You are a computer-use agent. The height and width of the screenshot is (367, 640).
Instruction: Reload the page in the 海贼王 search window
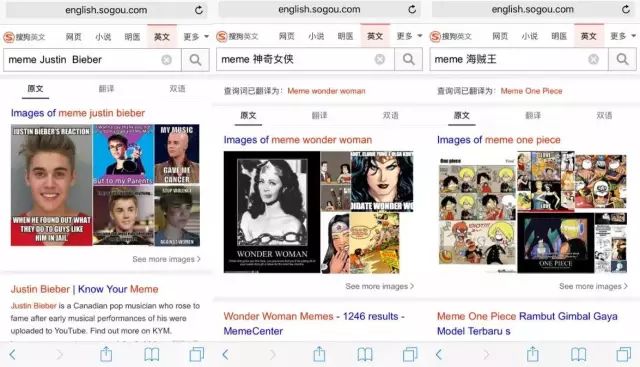(x=626, y=9)
